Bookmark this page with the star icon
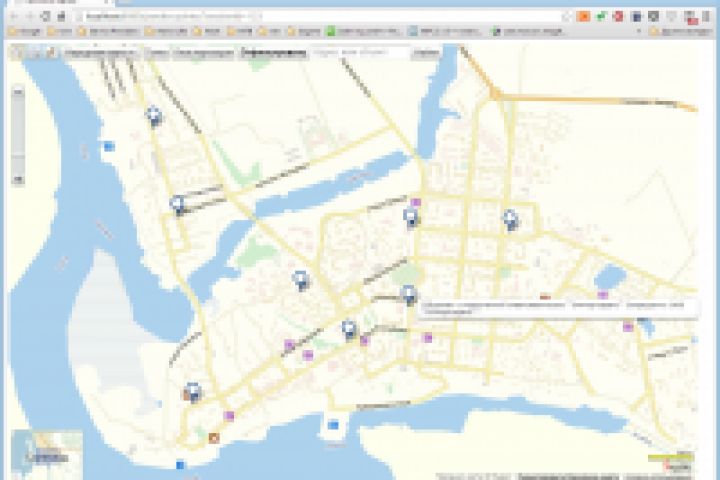720x480 pixels. click(x=568, y=17)
